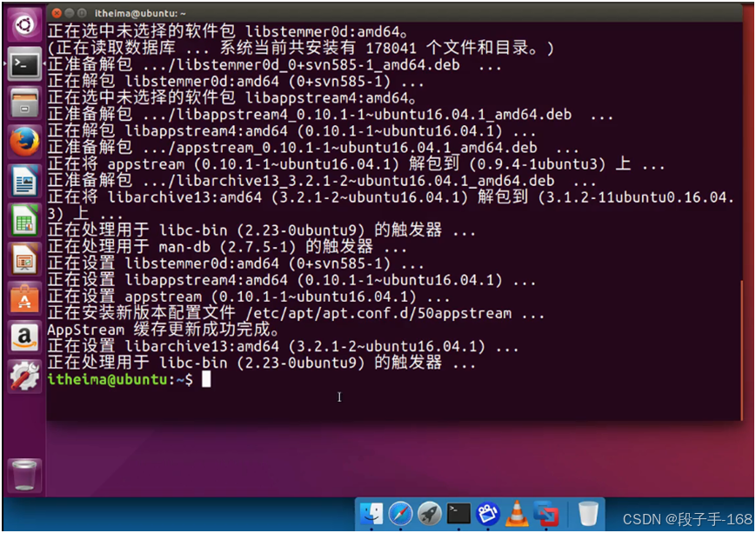Click '正在设置 libappstream4:amd64' line

tap(291, 281)
